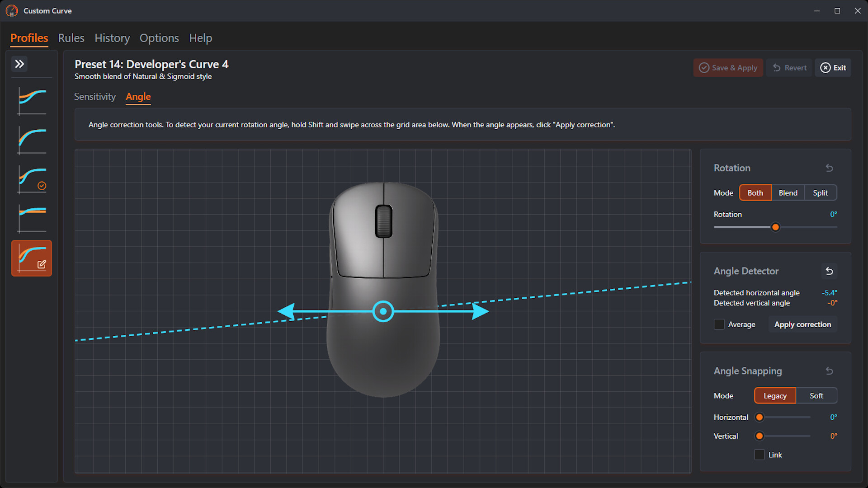
Task: Click the Apply correction button
Action: 802,324
